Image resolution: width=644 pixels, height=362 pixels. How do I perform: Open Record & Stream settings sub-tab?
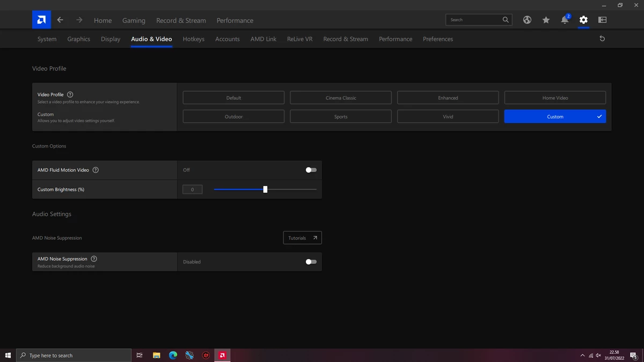pyautogui.click(x=346, y=39)
